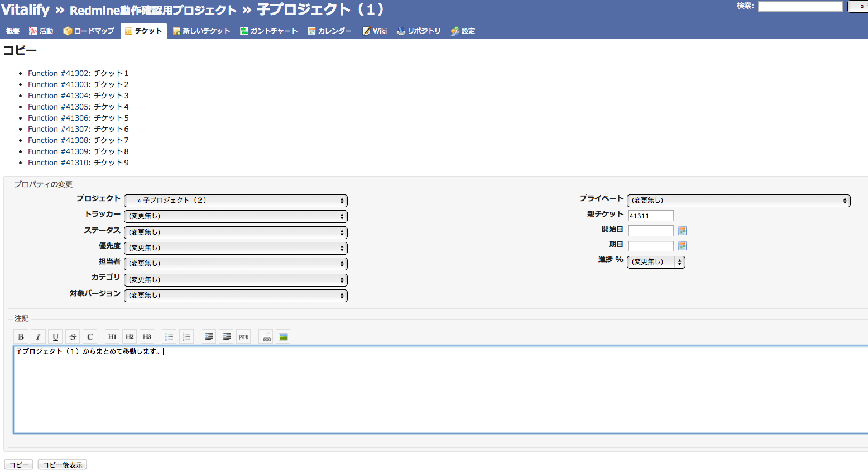The height and width of the screenshot is (476, 868).
Task: Insert H1 heading in notes
Action: point(112,336)
